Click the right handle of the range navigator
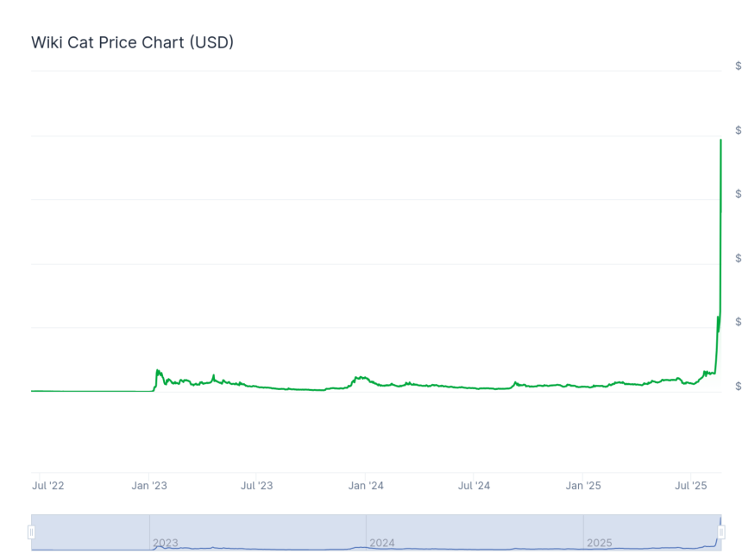 click(x=721, y=532)
